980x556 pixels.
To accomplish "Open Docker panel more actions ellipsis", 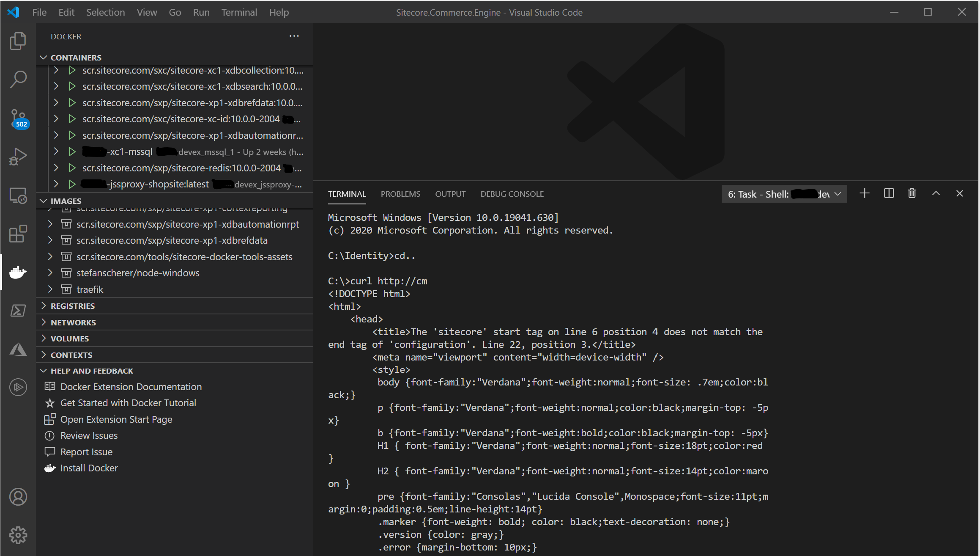I will point(294,36).
